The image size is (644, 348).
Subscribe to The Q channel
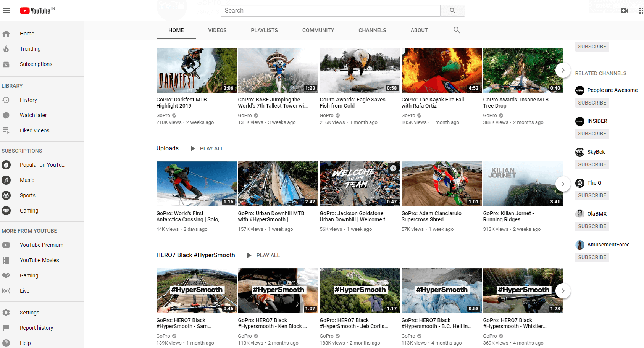[592, 195]
